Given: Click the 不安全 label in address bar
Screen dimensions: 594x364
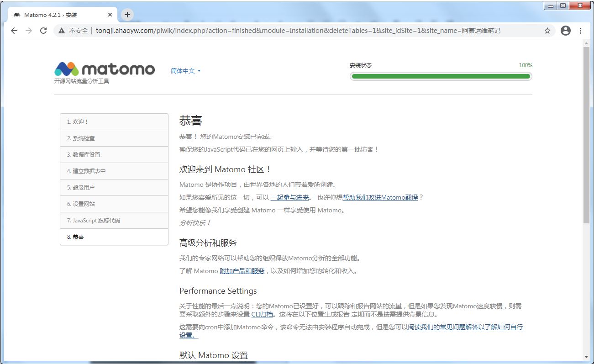Looking at the screenshot, I should pos(79,31).
